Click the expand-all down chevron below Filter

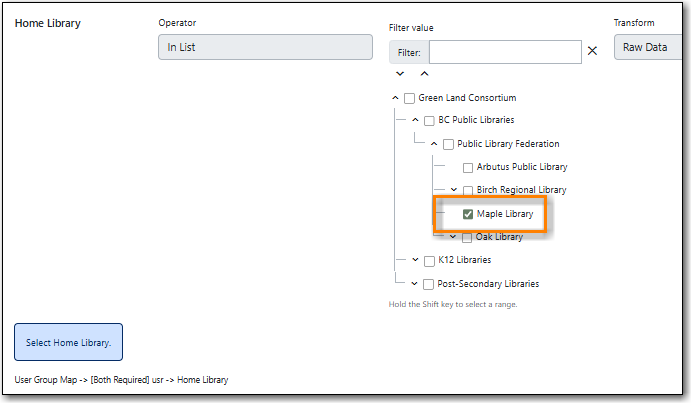(x=400, y=74)
